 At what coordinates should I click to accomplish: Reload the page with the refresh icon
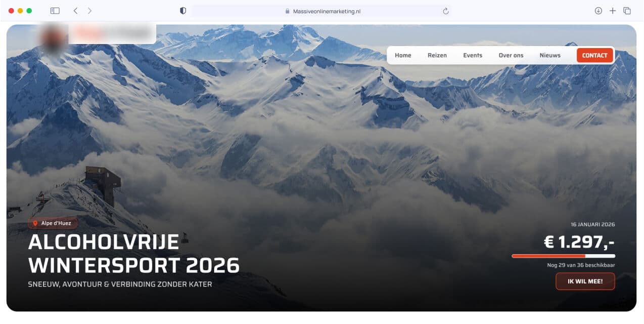445,11
